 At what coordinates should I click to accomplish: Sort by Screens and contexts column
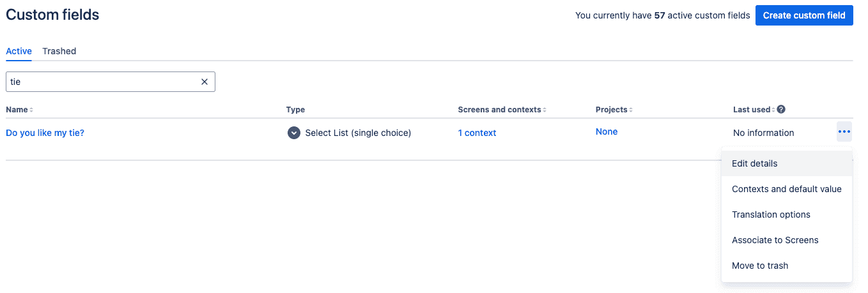[x=545, y=110]
